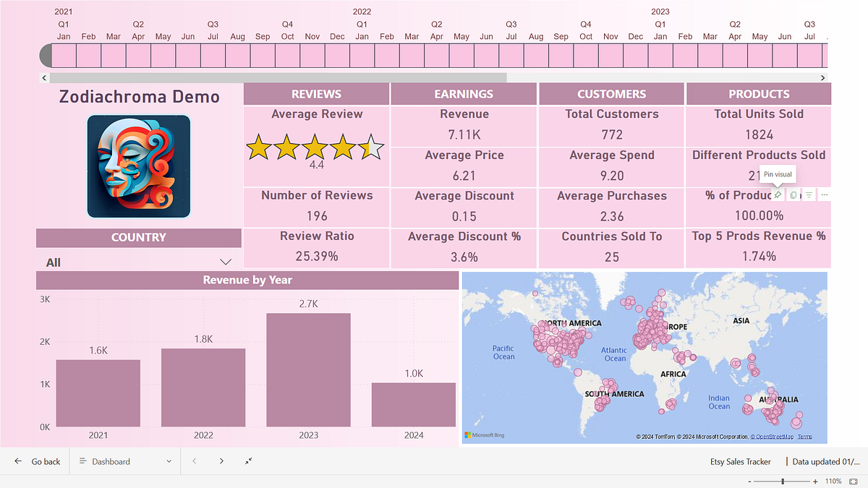Zoom in with the plus icon
The width and height of the screenshot is (868, 488).
click(815, 481)
